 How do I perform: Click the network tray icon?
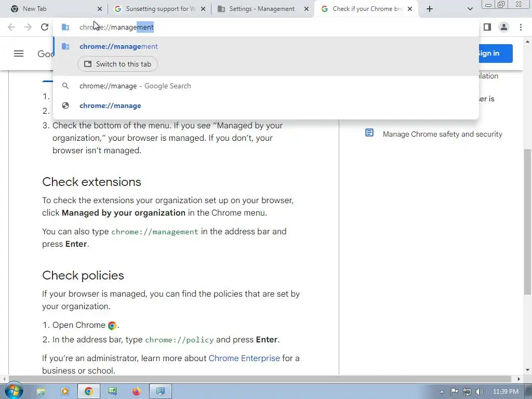click(x=467, y=392)
